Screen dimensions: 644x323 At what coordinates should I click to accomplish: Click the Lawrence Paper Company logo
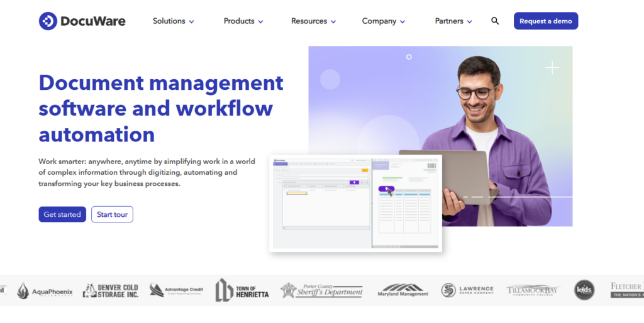(467, 290)
